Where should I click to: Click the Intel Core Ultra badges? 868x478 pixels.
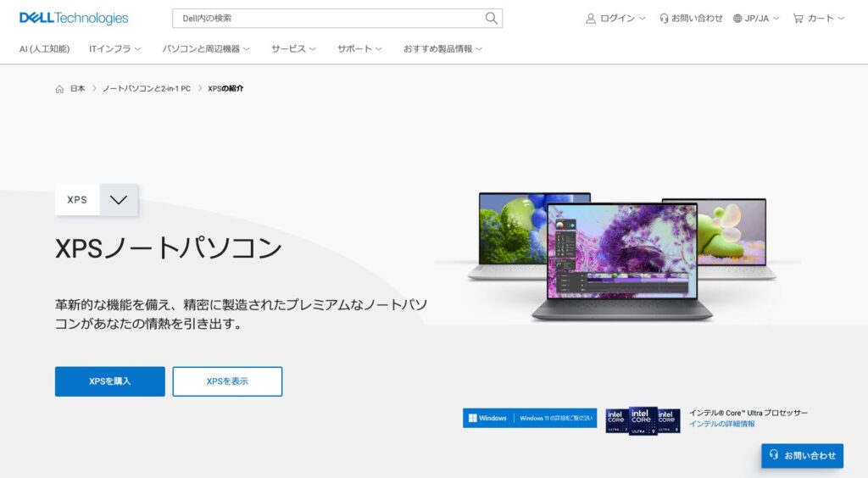[643, 420]
